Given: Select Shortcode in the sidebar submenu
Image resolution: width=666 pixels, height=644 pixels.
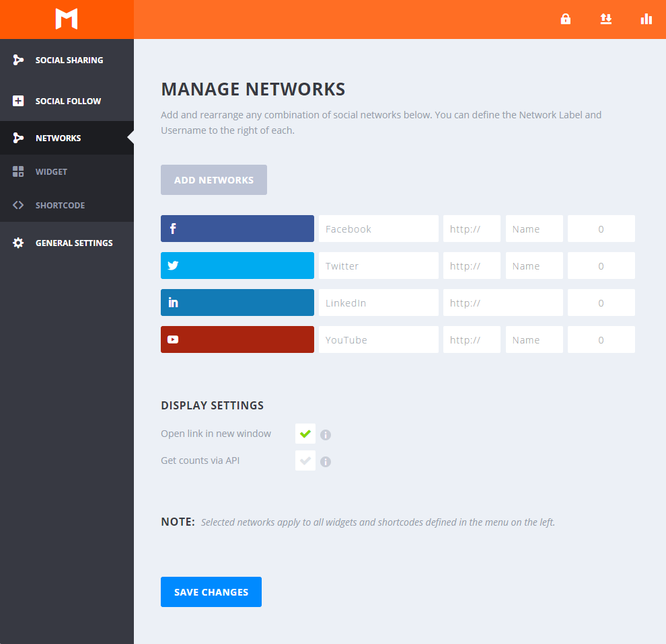Looking at the screenshot, I should coord(60,205).
